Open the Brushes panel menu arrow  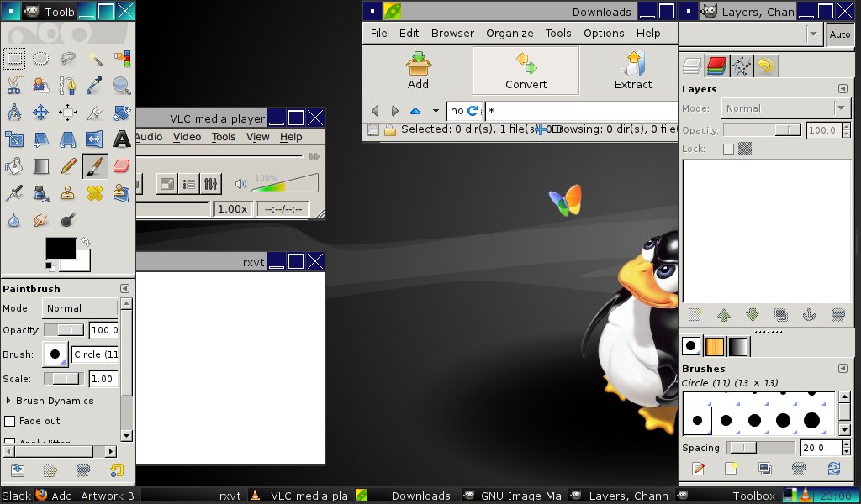click(x=843, y=369)
